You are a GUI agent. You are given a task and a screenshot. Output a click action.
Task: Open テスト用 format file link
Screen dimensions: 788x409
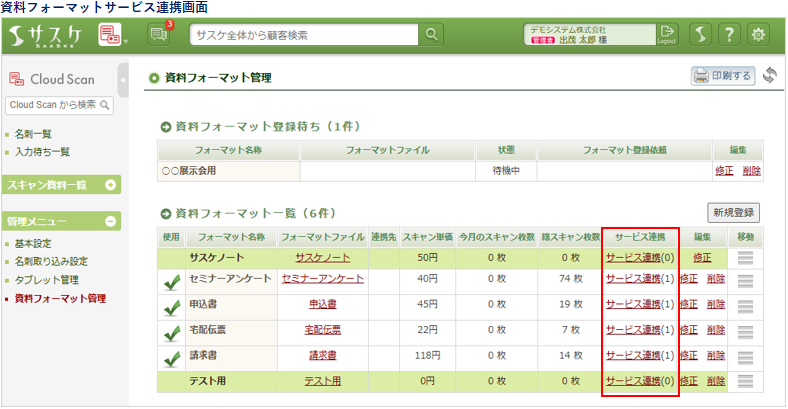pyautogui.click(x=323, y=381)
